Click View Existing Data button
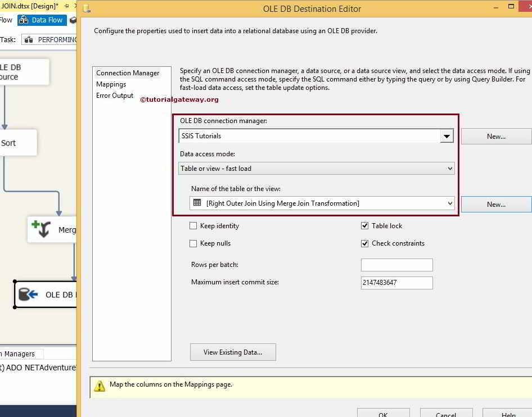This screenshot has height=417, width=532. pyautogui.click(x=233, y=352)
